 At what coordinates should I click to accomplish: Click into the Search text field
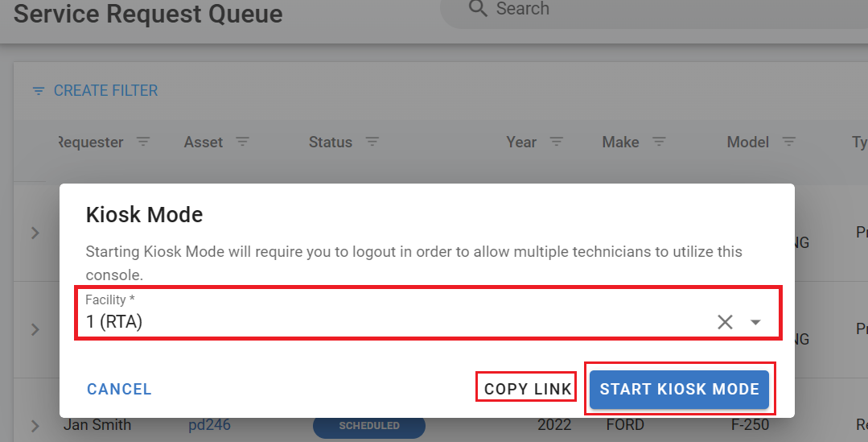[x=644, y=10]
